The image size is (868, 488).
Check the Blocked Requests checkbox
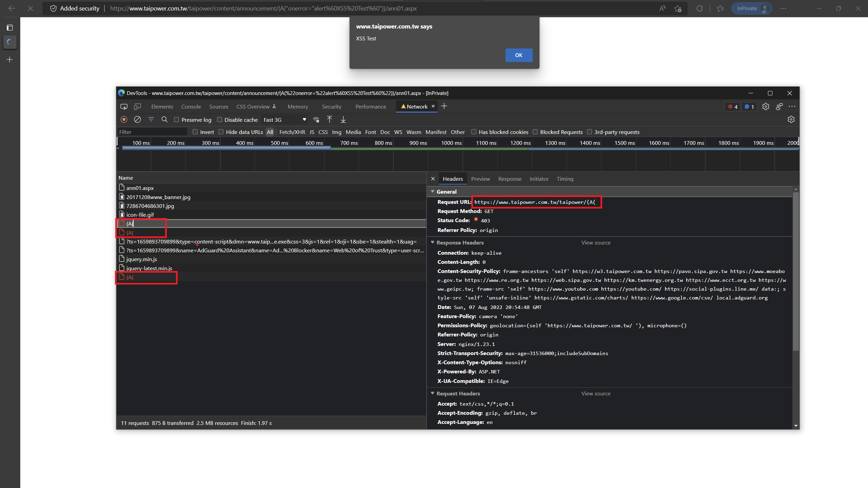535,132
